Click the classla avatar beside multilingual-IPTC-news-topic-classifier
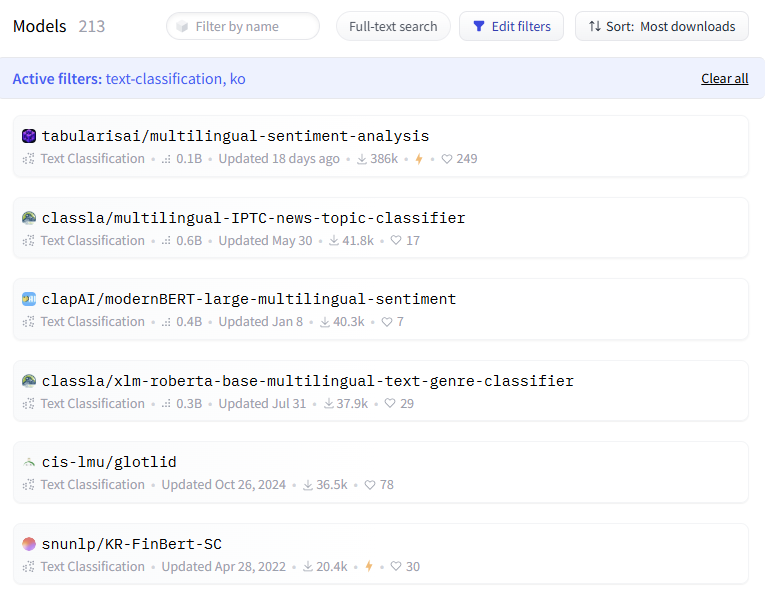The width and height of the screenshot is (765, 592). click(29, 218)
